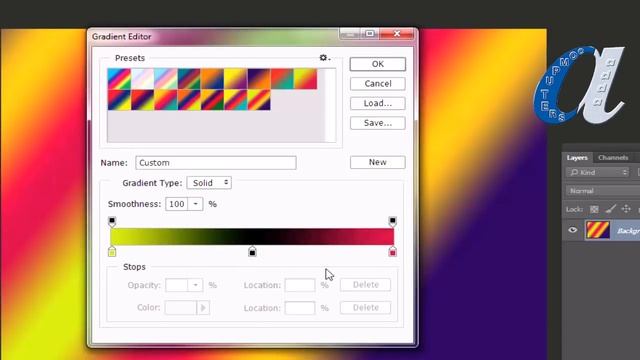Select the black middle color stop
The width and height of the screenshot is (640, 360).
pos(252,251)
